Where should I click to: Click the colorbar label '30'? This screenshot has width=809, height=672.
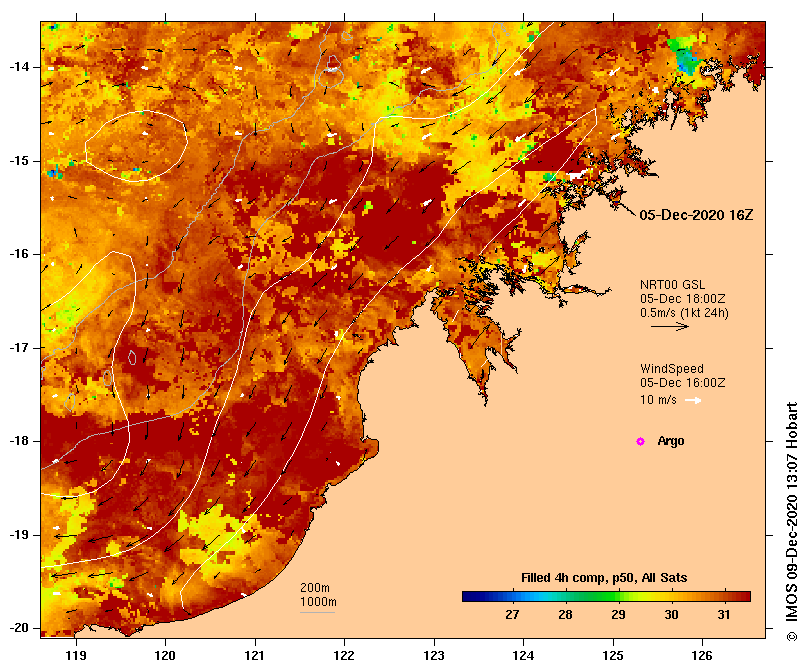coord(671,615)
